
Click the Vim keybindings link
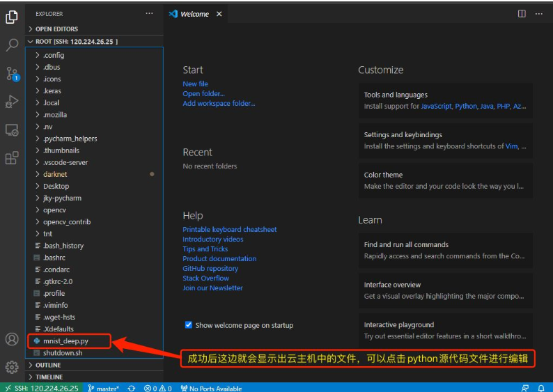pos(511,146)
